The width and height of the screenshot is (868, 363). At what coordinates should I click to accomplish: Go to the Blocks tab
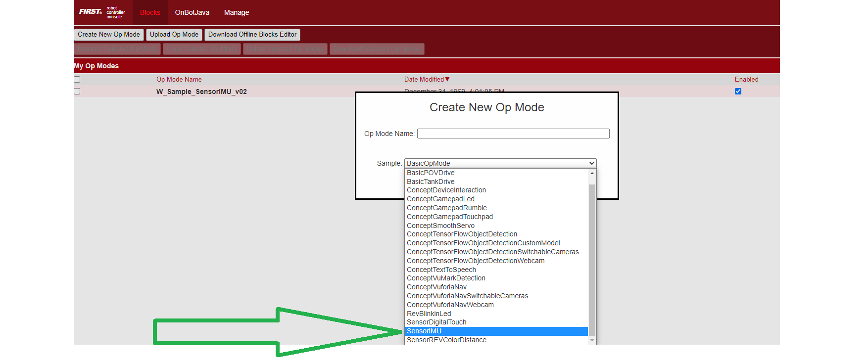(x=150, y=12)
